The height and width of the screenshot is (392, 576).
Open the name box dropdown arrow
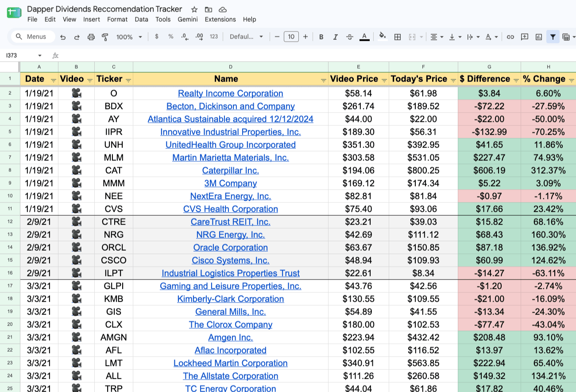coord(40,55)
